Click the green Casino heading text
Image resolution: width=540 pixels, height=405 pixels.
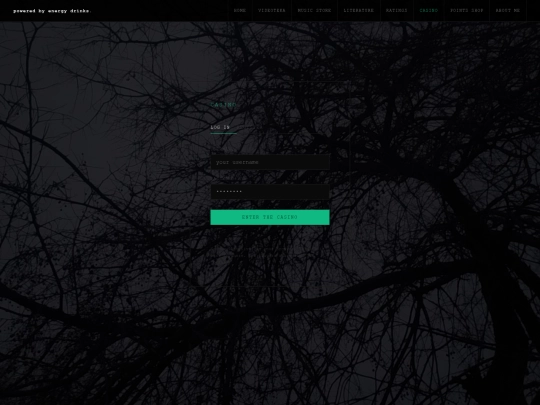(223, 105)
